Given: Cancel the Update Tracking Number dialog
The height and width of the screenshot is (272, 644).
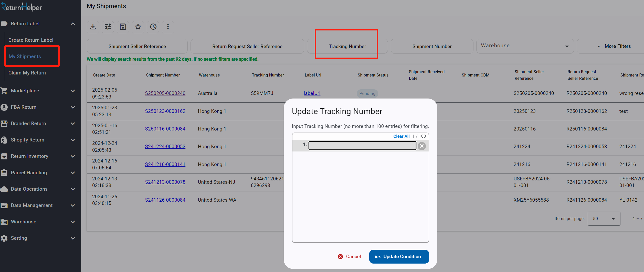Looking at the screenshot, I should [349, 257].
